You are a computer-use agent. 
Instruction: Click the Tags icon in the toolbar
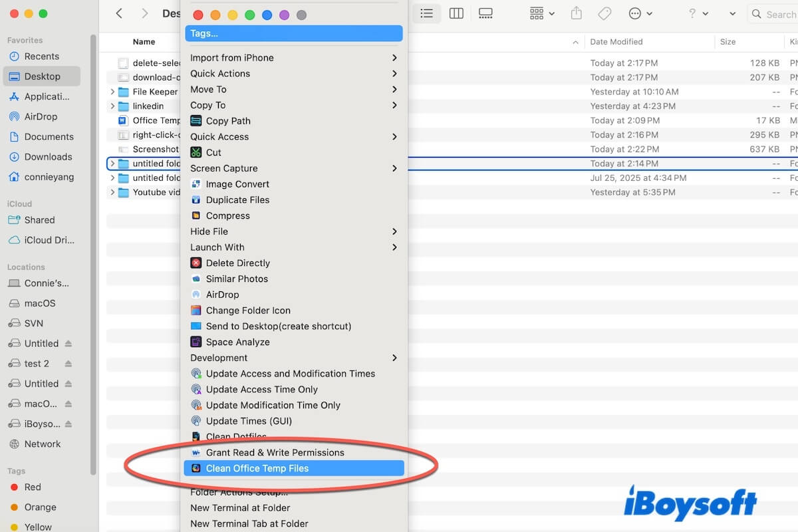click(x=604, y=13)
